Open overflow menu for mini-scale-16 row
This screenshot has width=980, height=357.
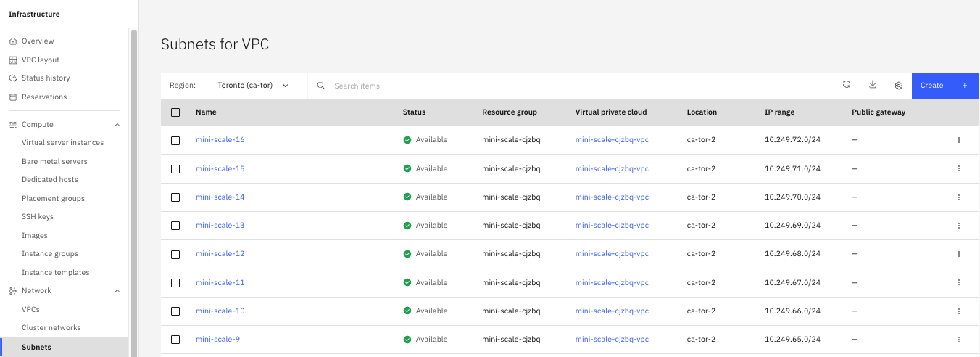coord(958,140)
